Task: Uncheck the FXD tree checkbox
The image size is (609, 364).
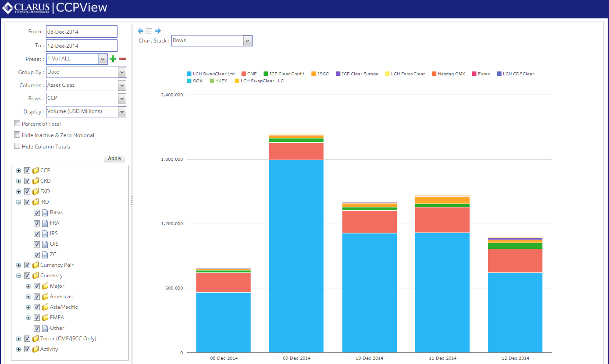Action: click(x=27, y=191)
